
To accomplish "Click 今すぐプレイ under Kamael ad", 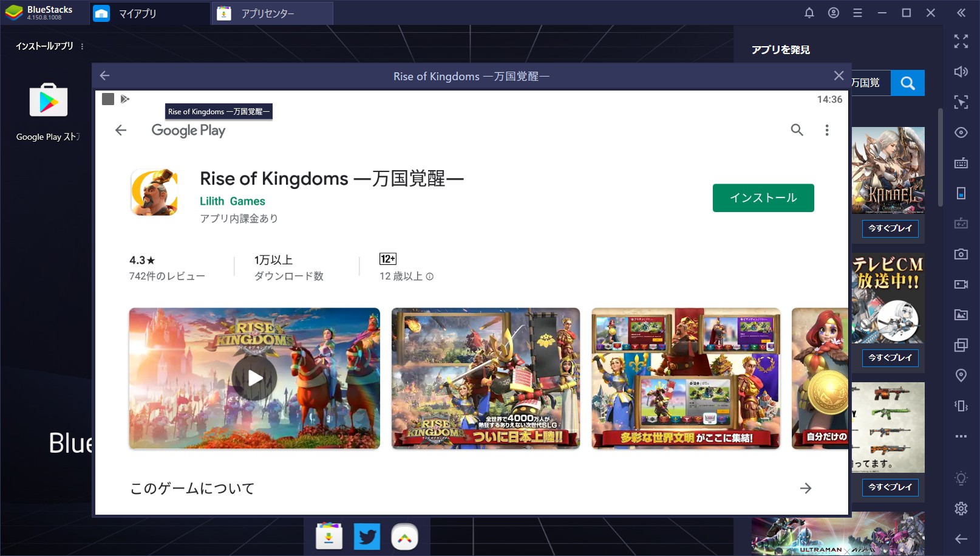I will point(890,228).
